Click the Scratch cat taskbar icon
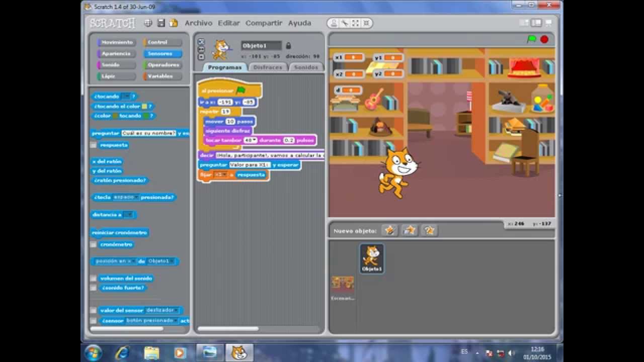The image size is (644, 362). (x=239, y=352)
